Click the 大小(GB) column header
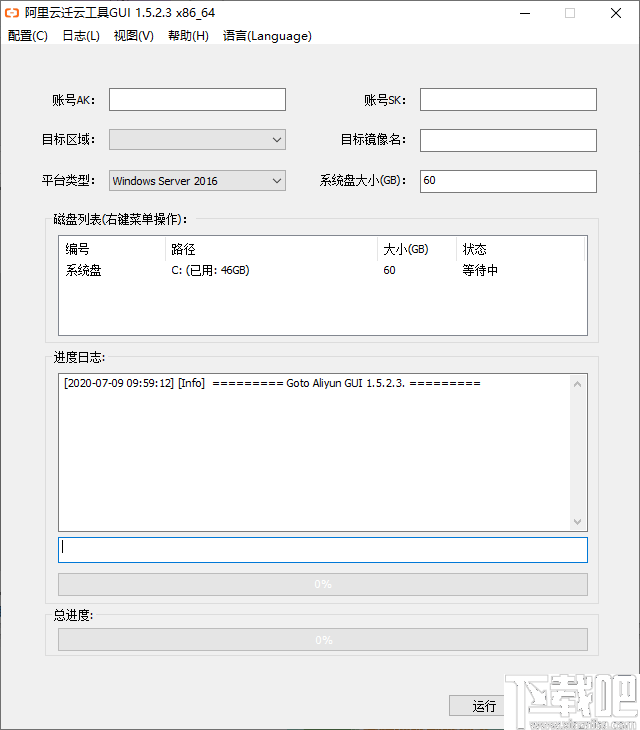Screen dimensions: 640x730 (417, 249)
